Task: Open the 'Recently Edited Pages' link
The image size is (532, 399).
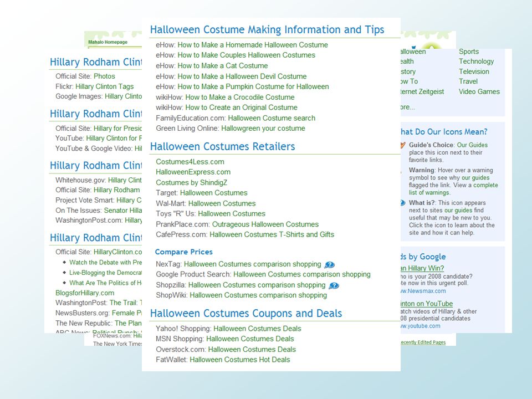Action: (x=423, y=342)
